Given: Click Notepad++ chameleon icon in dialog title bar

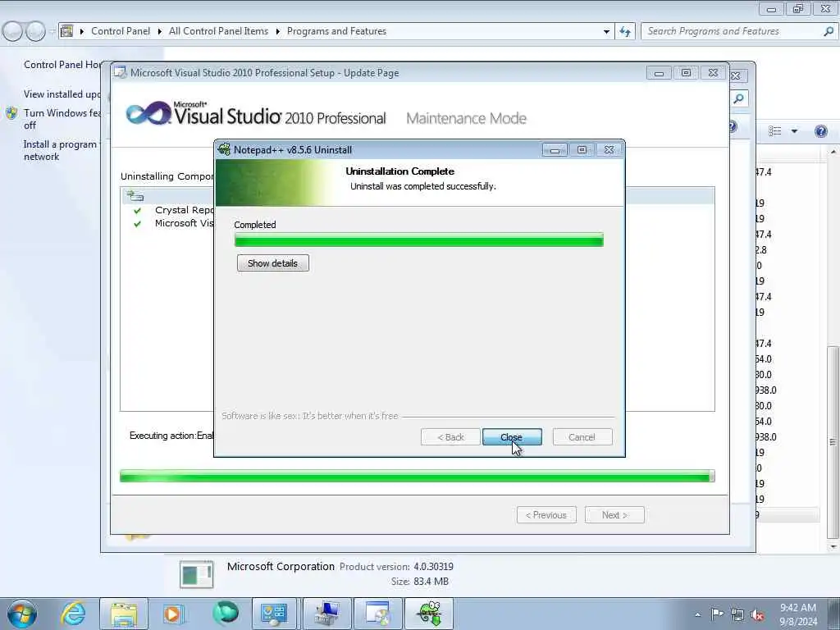Looking at the screenshot, I should 225,149.
